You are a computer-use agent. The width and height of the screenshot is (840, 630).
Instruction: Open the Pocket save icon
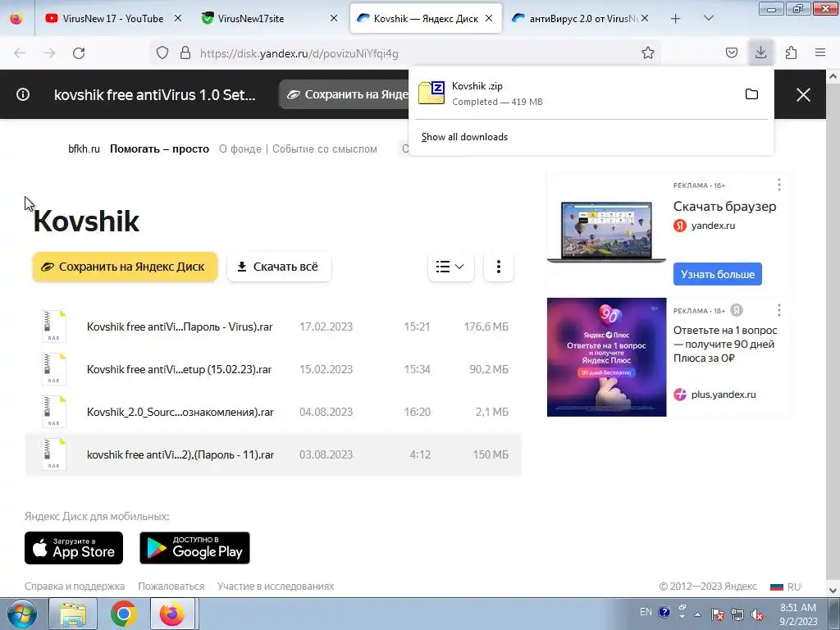click(731, 53)
